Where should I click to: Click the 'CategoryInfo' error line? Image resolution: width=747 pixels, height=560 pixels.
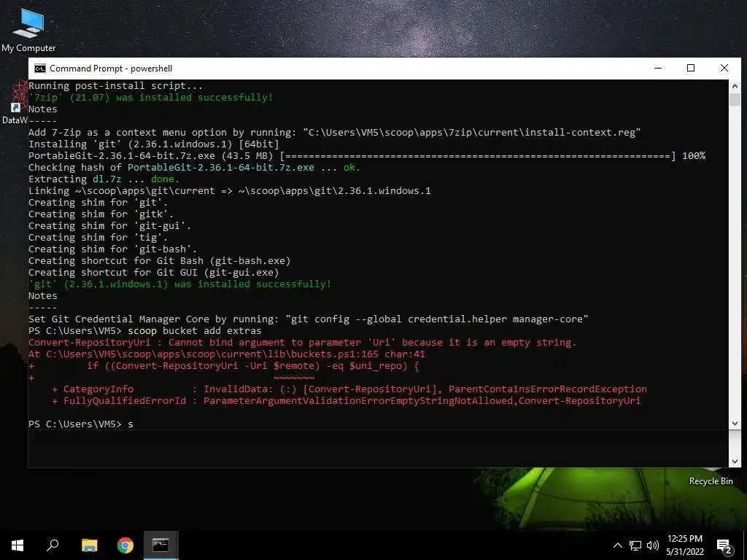(x=349, y=389)
